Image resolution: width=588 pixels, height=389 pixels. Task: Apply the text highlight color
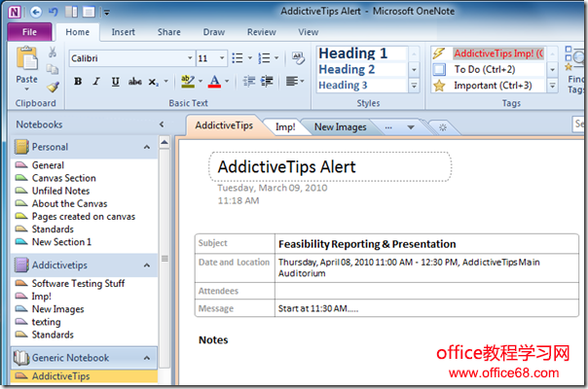188,82
